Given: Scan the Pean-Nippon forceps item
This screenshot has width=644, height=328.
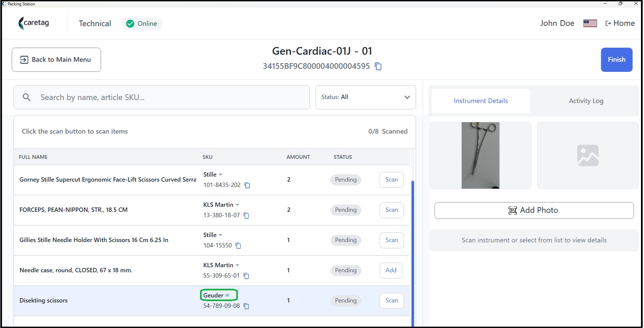Looking at the screenshot, I should click(392, 210).
